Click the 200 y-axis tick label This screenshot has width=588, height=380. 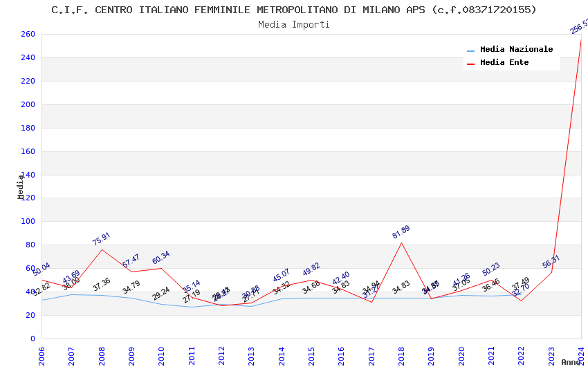[28, 104]
